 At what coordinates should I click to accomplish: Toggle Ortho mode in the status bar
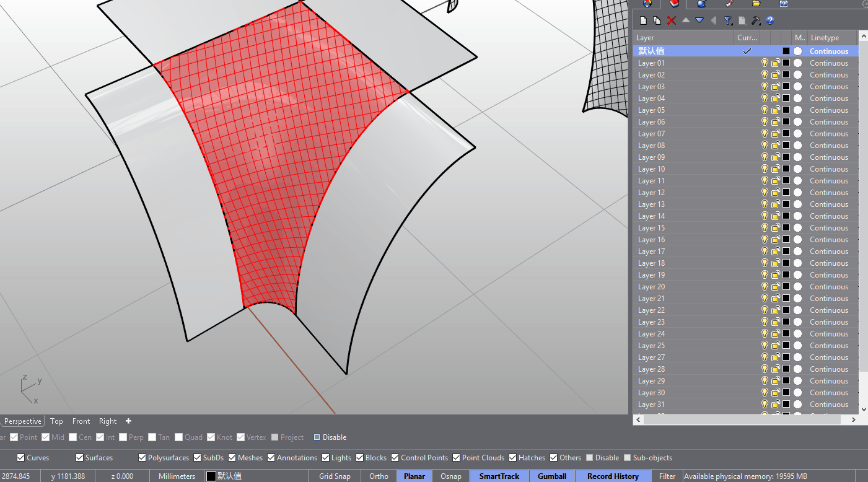[x=379, y=476]
